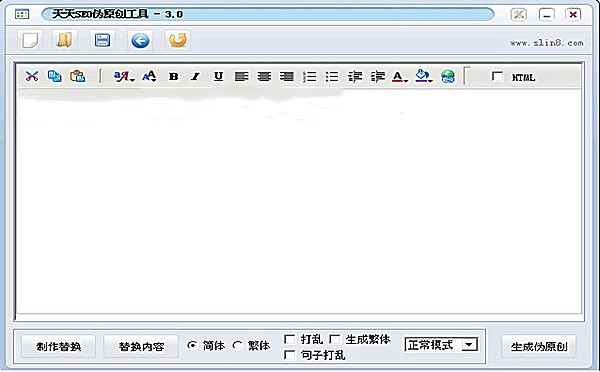Click the www.slin8.com link

tap(546, 43)
